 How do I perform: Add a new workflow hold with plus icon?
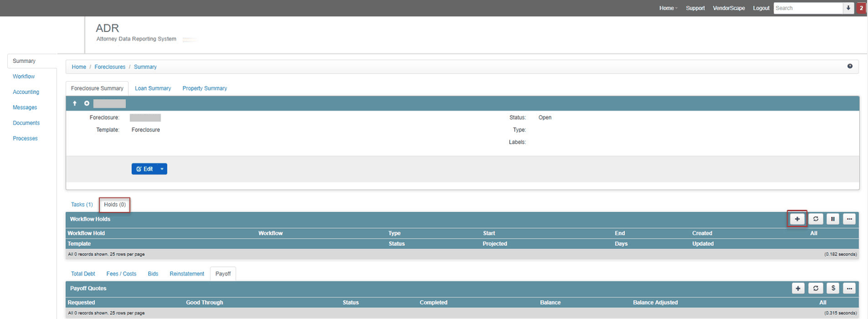pos(797,218)
